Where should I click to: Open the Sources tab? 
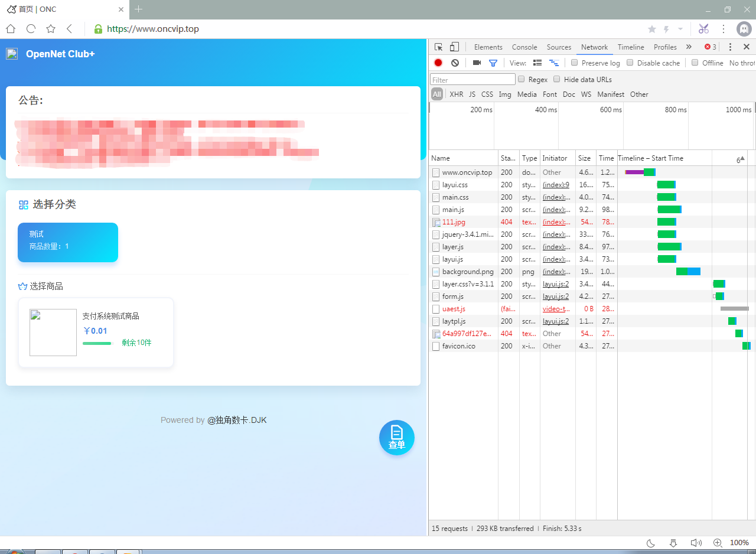coord(559,47)
